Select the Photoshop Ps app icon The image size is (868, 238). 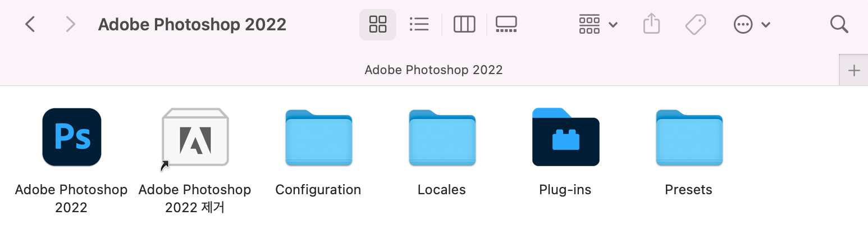(x=72, y=137)
